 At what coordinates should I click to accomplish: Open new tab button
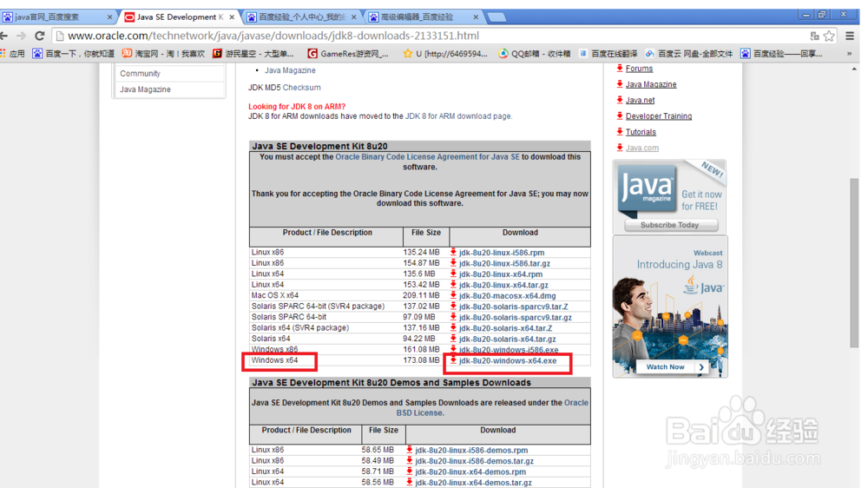click(x=496, y=17)
